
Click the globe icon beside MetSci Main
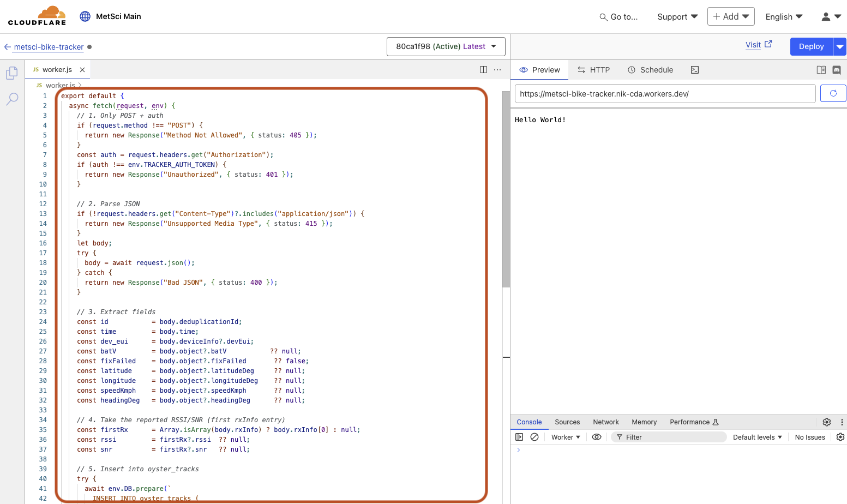(85, 16)
